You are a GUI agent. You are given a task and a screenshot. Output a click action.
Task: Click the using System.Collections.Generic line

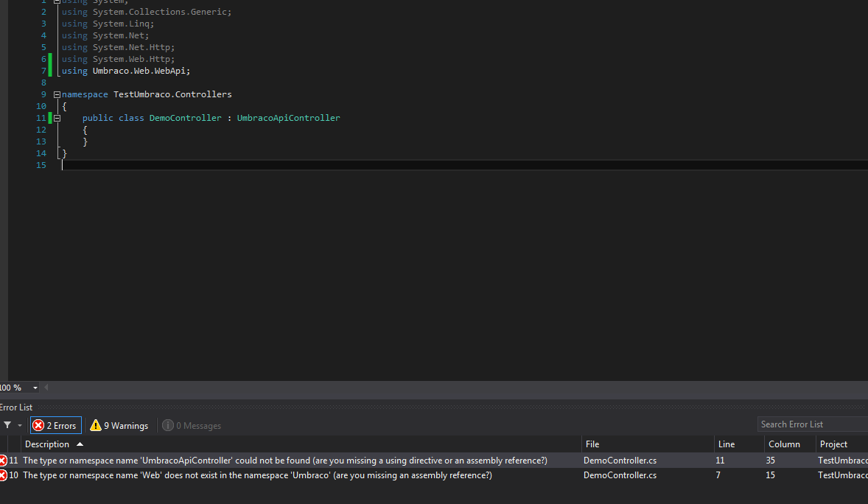pyautogui.click(x=147, y=13)
